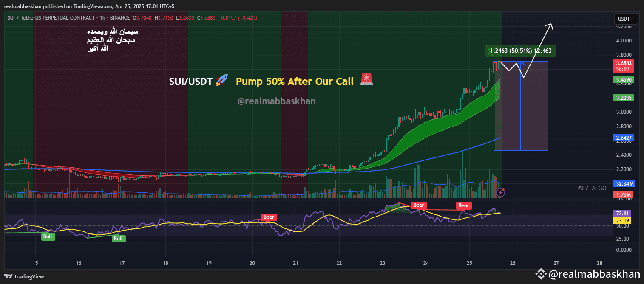This screenshot has height=284, width=644.
Task: Click date 25 on the time axis
Action: coord(469,263)
